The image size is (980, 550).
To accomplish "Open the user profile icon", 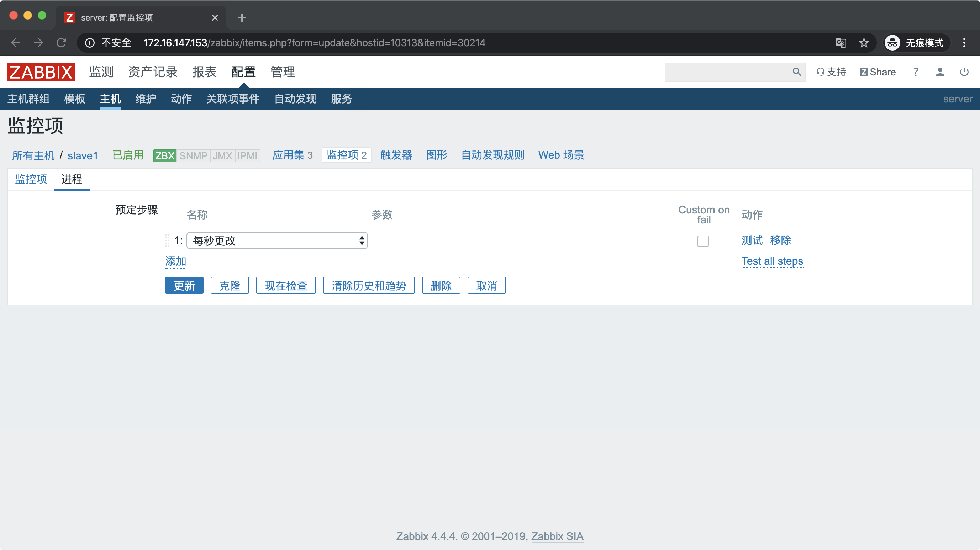I will [x=940, y=72].
